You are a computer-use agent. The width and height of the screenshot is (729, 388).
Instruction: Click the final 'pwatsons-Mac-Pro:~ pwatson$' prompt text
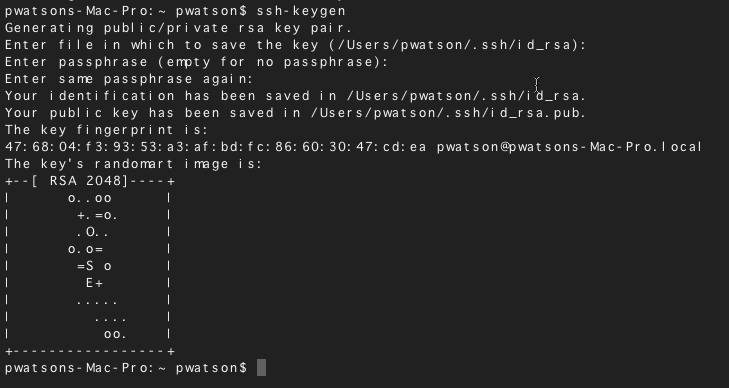(126, 368)
